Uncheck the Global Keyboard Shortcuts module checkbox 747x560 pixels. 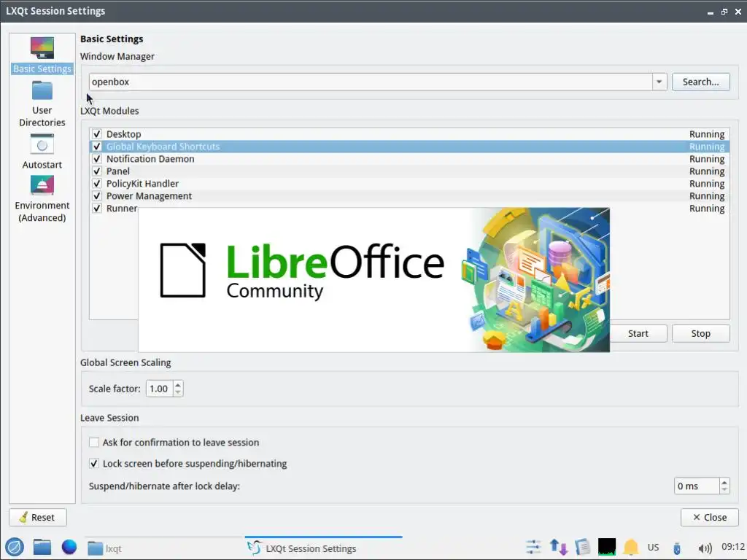(x=97, y=146)
